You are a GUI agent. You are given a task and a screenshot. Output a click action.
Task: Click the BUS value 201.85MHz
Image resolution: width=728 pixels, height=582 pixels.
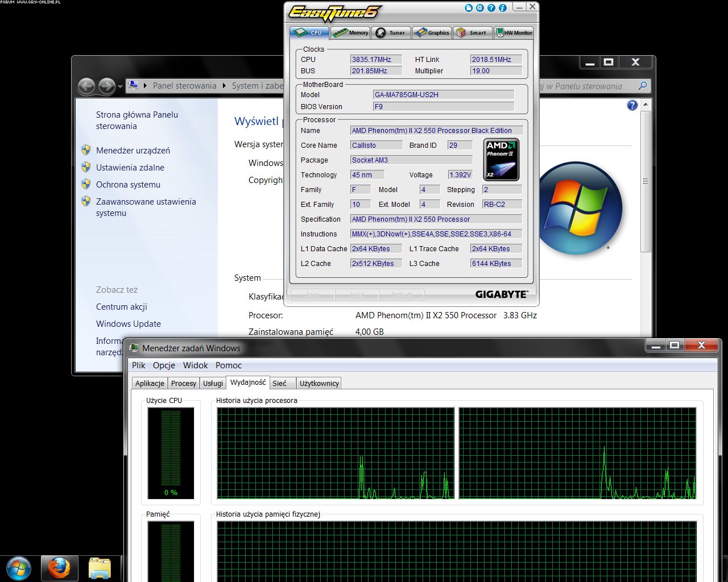click(x=376, y=71)
